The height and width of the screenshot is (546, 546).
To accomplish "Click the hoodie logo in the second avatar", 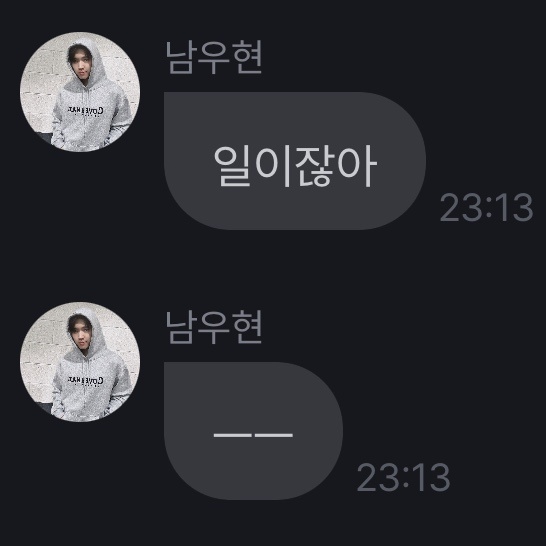I will point(86,380).
